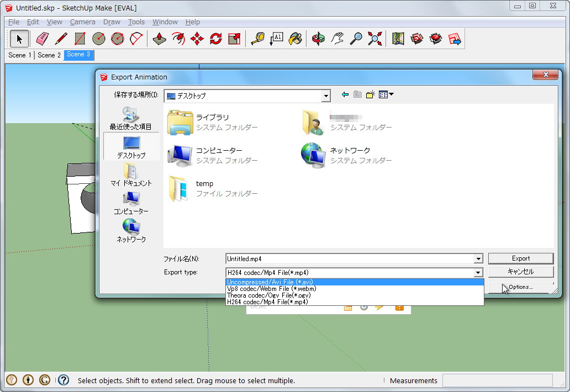The width and height of the screenshot is (570, 392).
Task: Open the Tools menu
Action: click(x=136, y=22)
